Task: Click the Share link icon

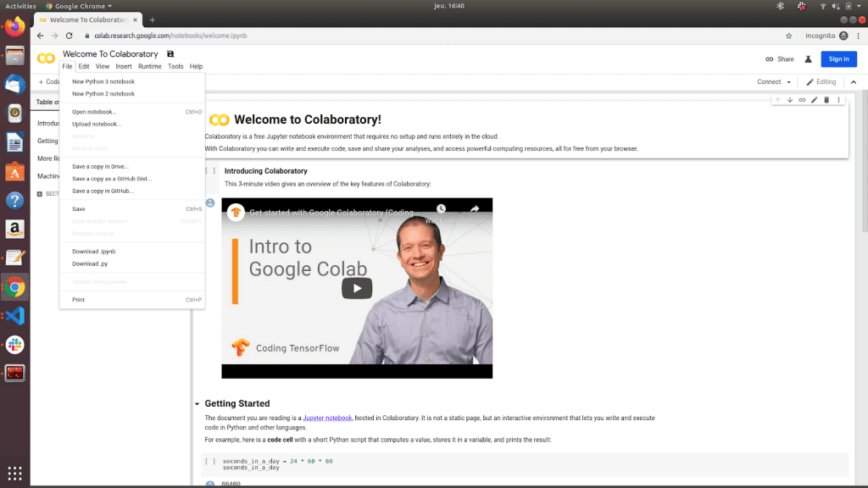Action: pyautogui.click(x=770, y=59)
